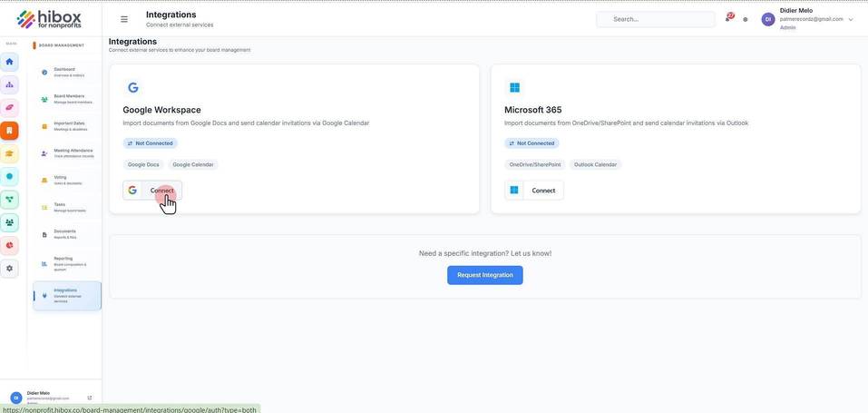Open Board Members menu item

click(x=66, y=99)
